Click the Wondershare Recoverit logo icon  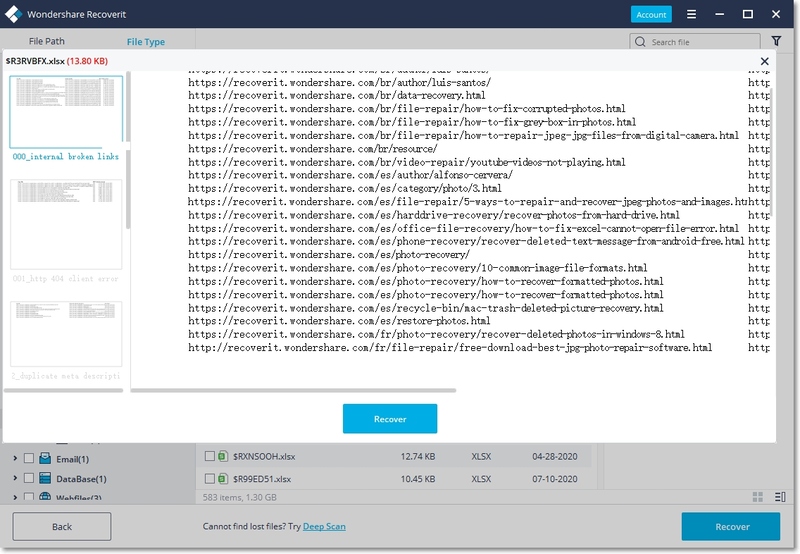(13, 14)
